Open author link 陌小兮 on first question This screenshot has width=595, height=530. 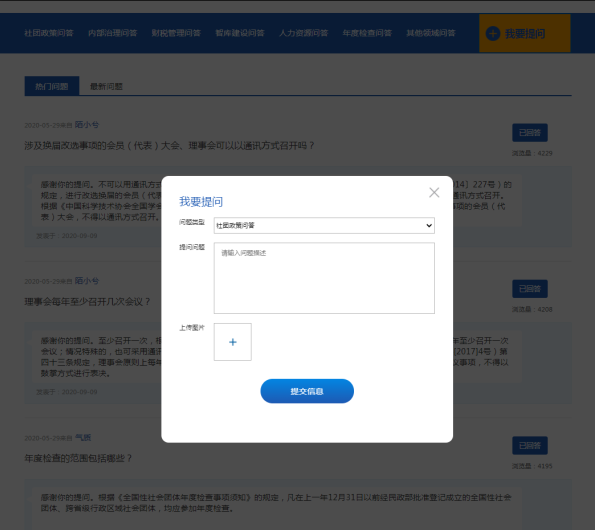tap(87, 124)
